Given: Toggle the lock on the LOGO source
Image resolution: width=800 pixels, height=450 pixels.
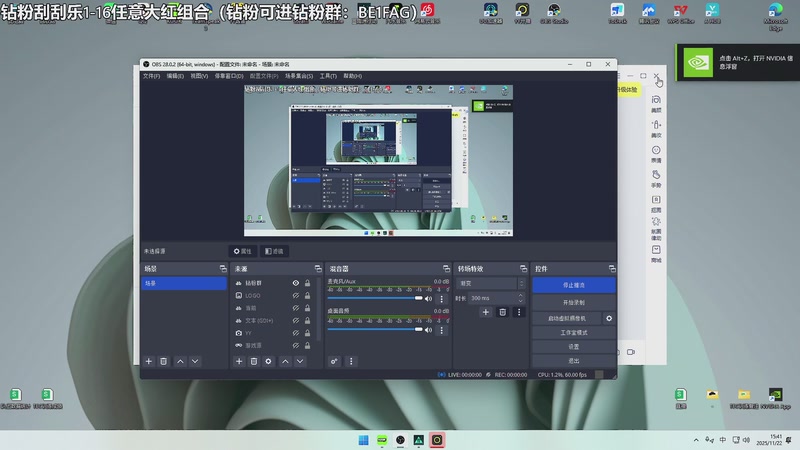Looking at the screenshot, I should [x=307, y=295].
